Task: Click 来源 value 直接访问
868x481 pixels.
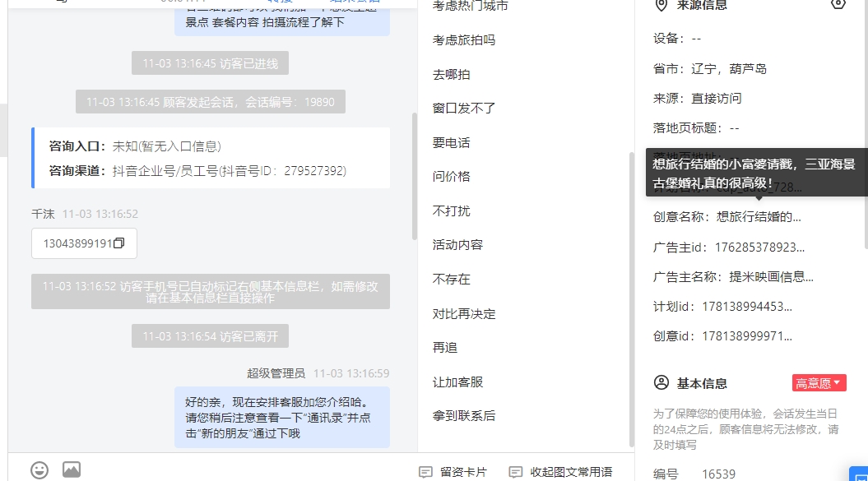Action: click(x=717, y=99)
